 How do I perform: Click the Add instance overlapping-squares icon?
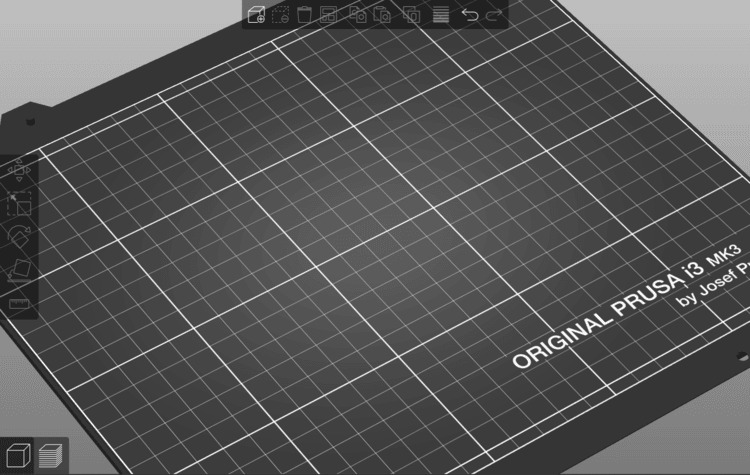click(x=411, y=14)
